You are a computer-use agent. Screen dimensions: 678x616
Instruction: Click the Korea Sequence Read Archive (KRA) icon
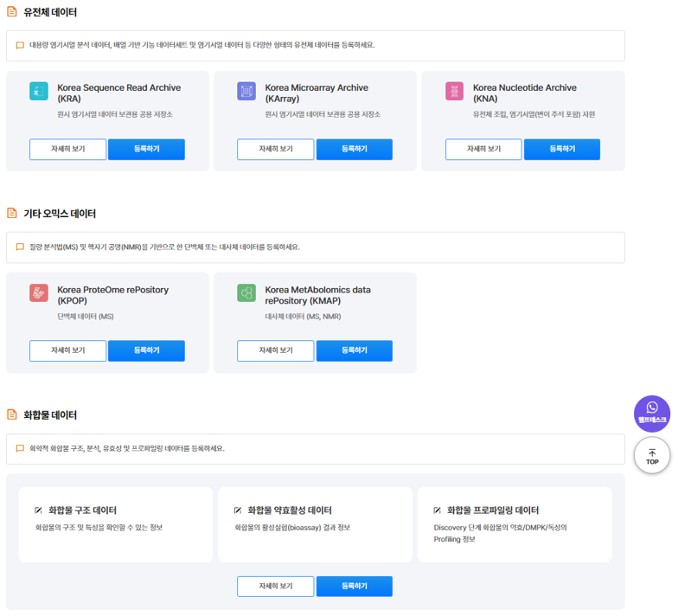tap(39, 92)
